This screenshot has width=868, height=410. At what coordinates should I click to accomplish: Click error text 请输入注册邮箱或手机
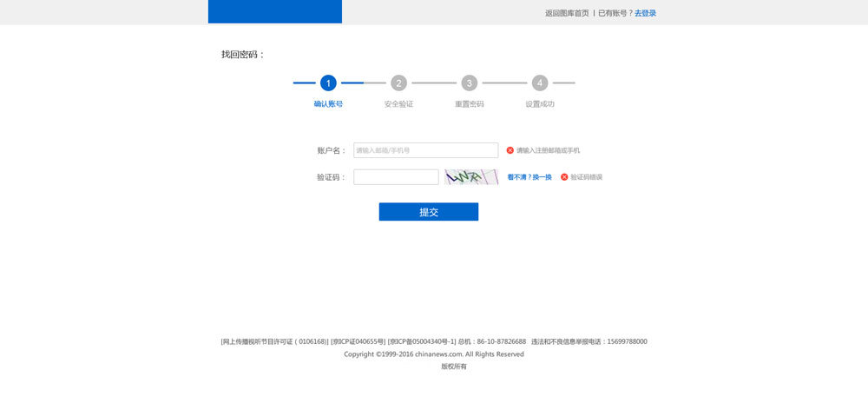tap(548, 150)
